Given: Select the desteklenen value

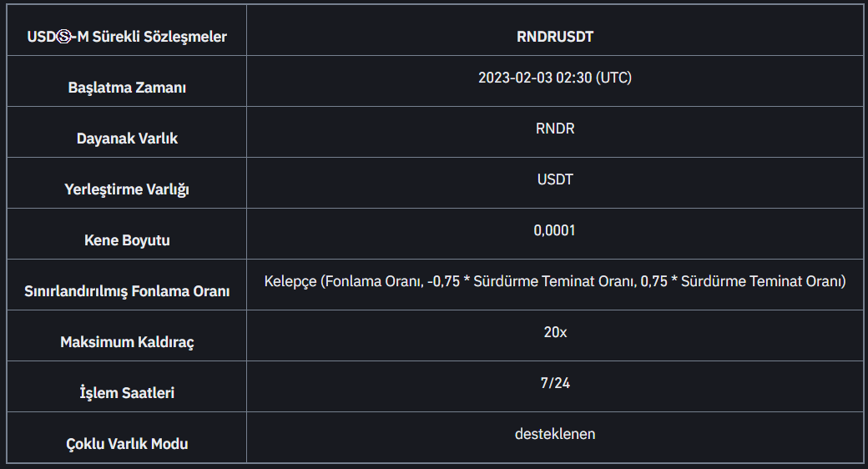Looking at the screenshot, I should pos(555,434).
